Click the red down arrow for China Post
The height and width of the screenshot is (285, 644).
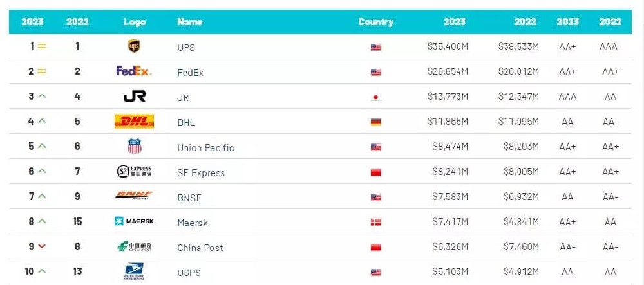[42, 246]
